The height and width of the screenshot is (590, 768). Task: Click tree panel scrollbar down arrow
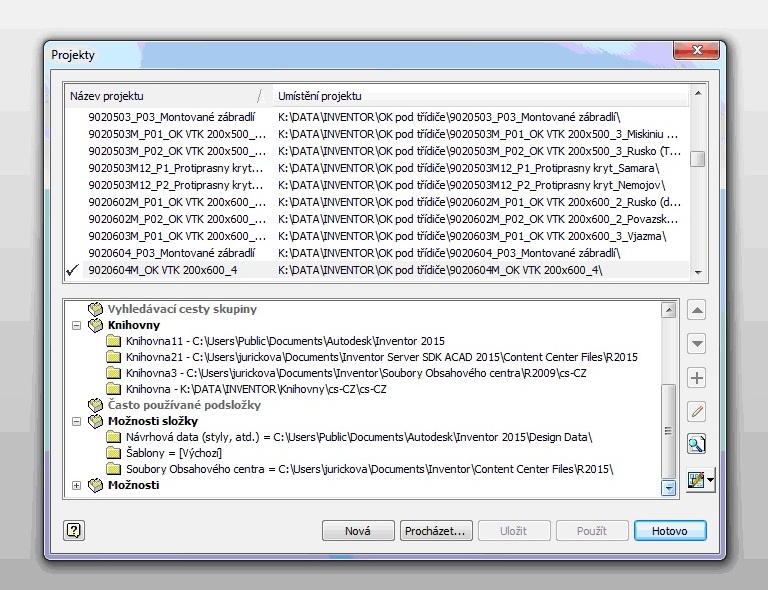(x=669, y=488)
